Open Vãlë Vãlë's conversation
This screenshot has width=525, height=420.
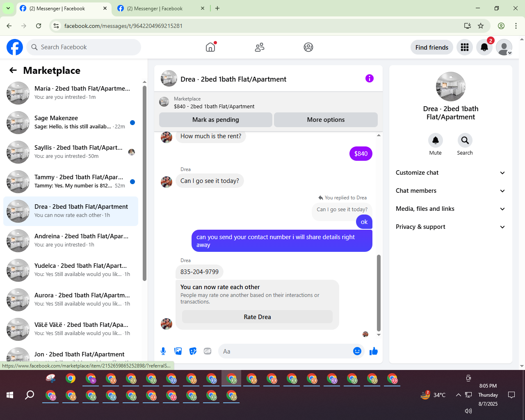tap(71, 329)
